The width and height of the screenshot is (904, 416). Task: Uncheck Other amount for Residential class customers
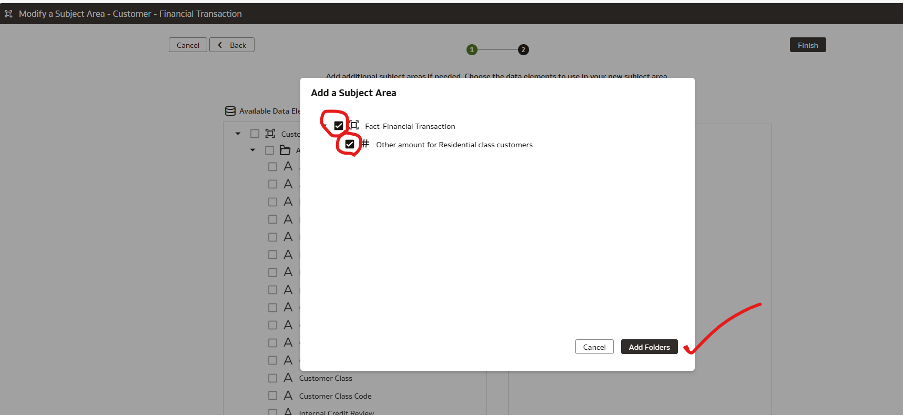[x=349, y=145]
